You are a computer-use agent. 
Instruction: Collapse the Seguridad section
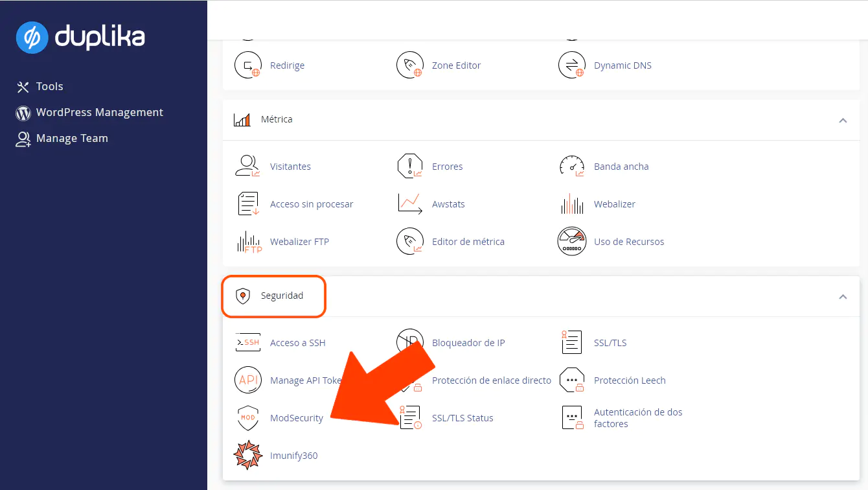pos(843,296)
